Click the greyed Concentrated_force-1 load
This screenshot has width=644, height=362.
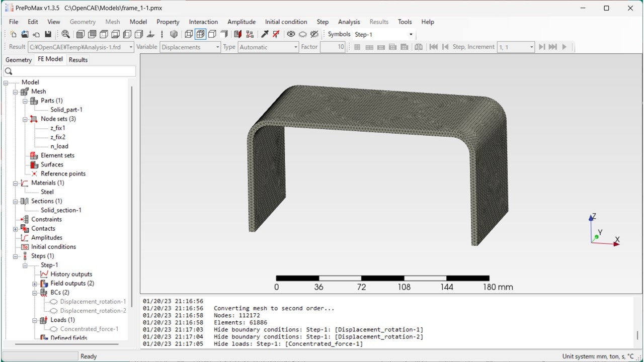coord(89,329)
